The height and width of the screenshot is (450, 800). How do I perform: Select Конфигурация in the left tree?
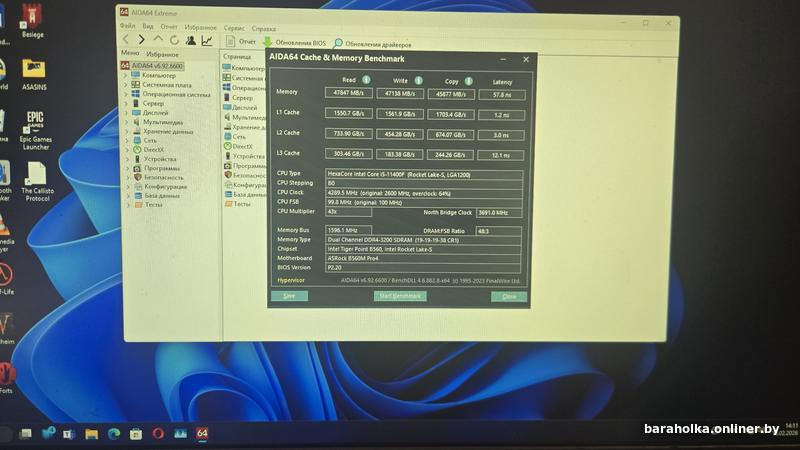pos(165,187)
